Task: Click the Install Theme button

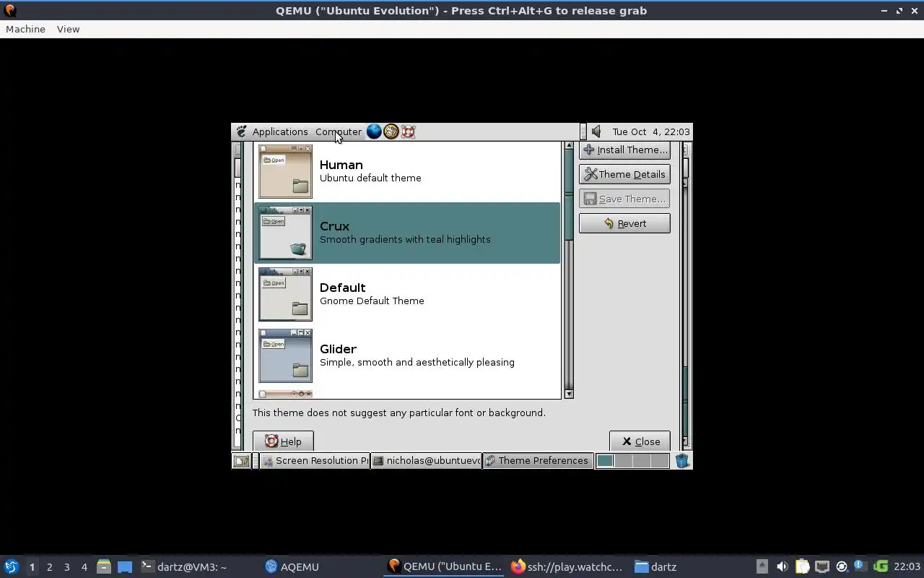Action: click(624, 150)
